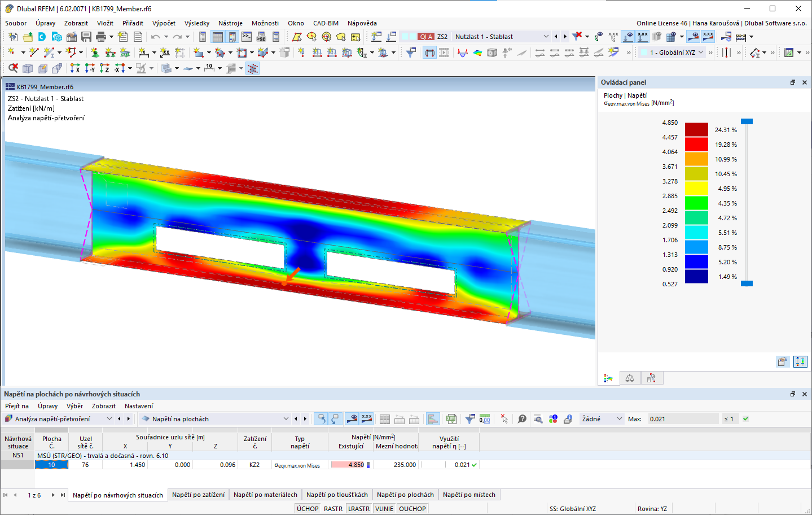The width and height of the screenshot is (812, 515).
Task: Click the yellow 4.95 % legend color swatch
Action: 696,189
